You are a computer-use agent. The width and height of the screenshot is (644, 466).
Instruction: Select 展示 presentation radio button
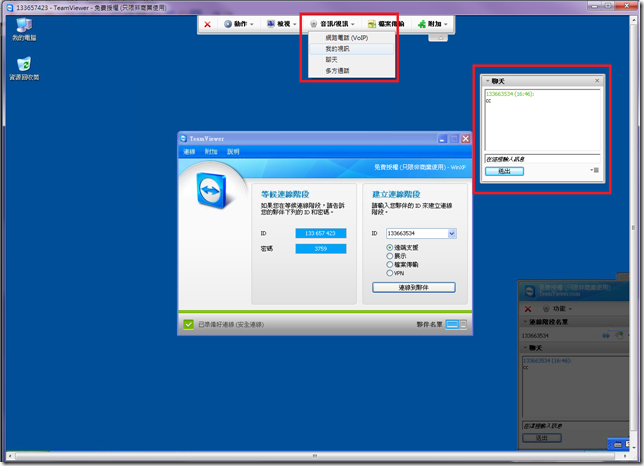pyautogui.click(x=389, y=256)
